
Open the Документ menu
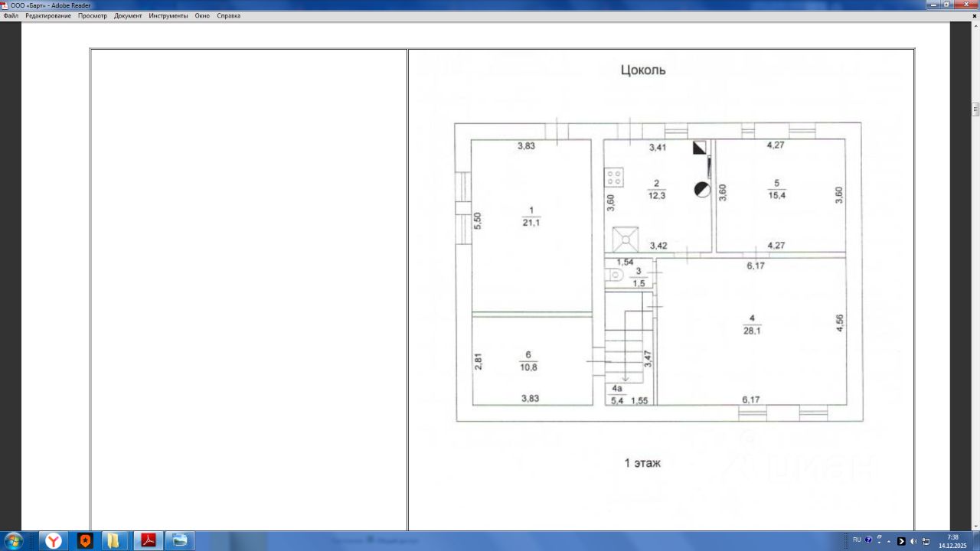[128, 15]
